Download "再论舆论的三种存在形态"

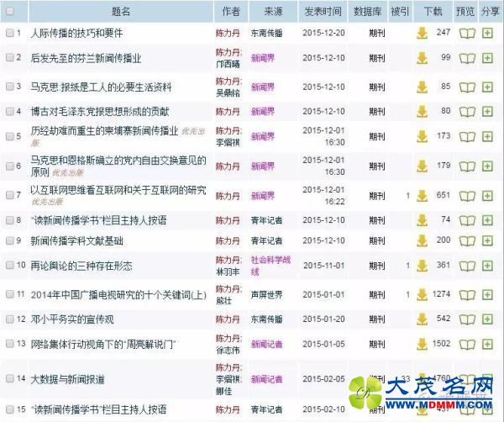click(422, 266)
